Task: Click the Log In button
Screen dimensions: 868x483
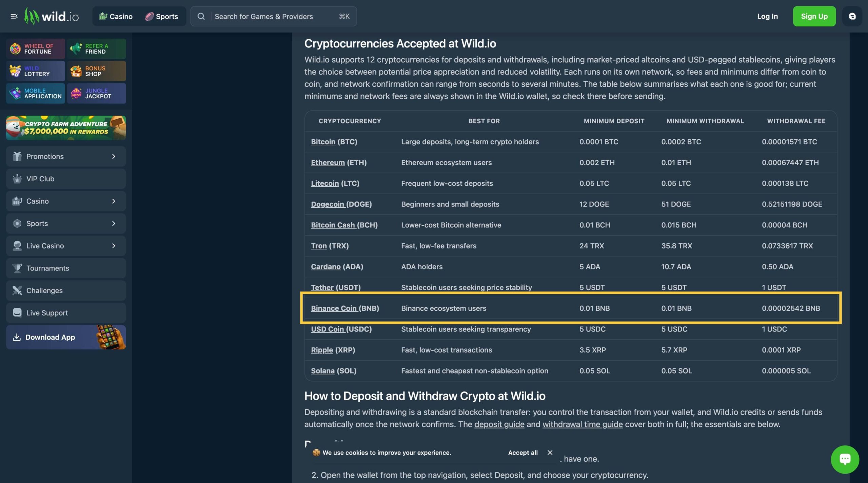Action: [767, 16]
